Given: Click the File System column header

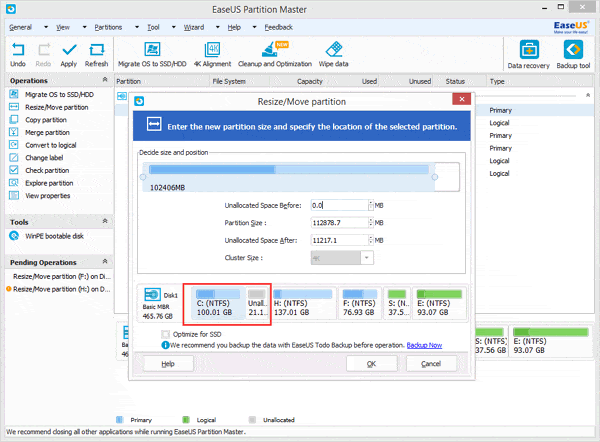Looking at the screenshot, I should (229, 81).
